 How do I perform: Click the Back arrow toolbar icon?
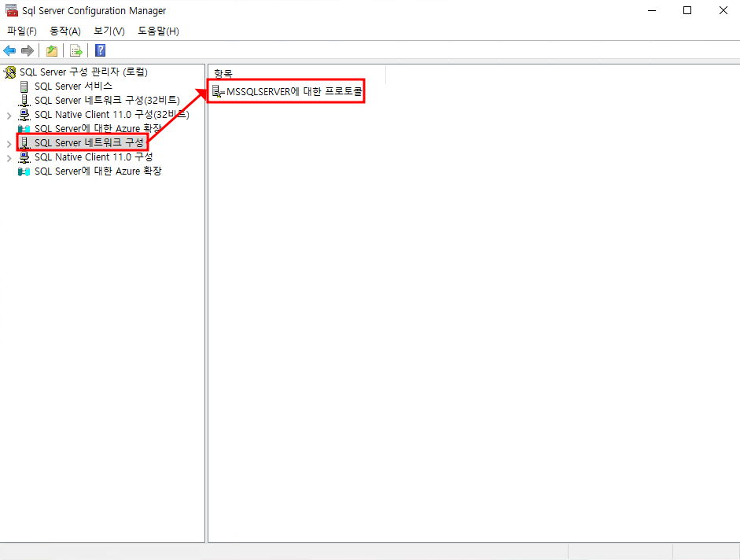coord(9,50)
